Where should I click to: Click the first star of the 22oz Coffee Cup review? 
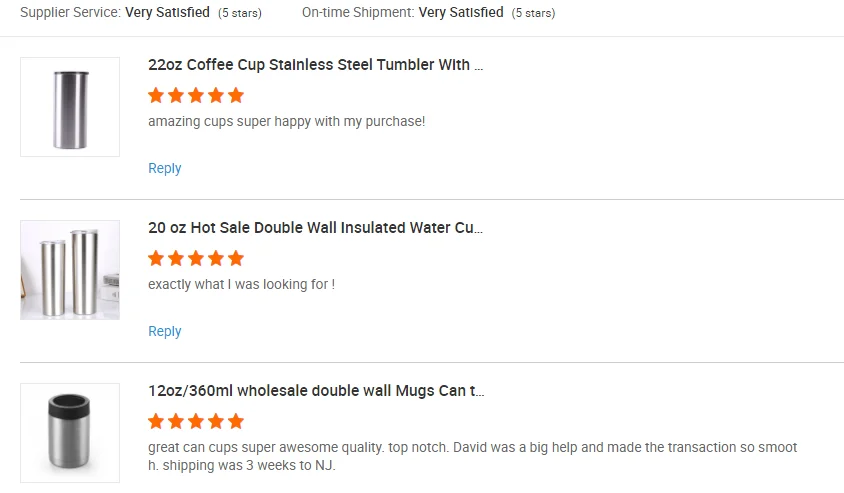pos(156,96)
